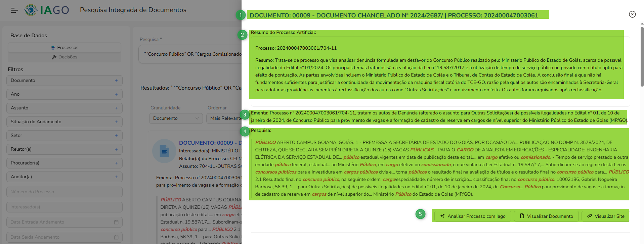Click the Número do Processo input field
Viewport: 644px width, 244px height.
tap(64, 192)
